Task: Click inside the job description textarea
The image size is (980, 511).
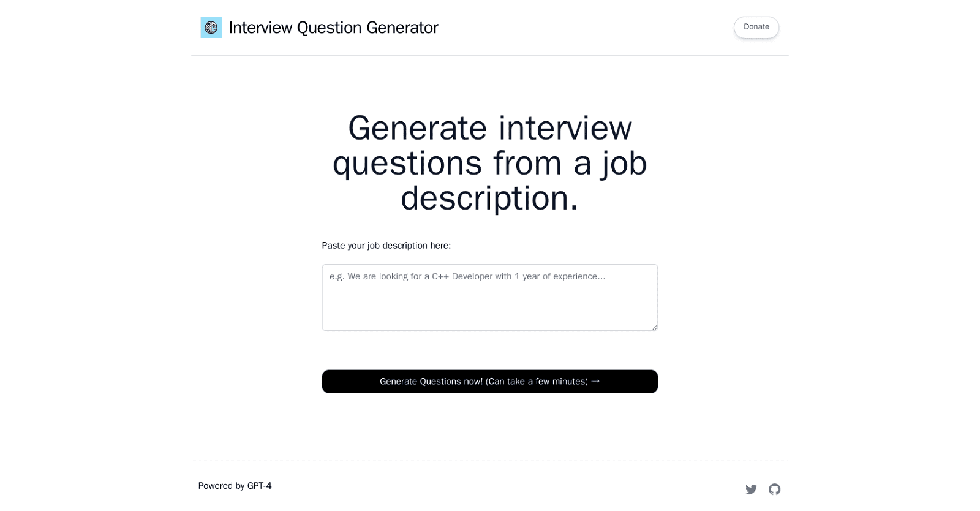Action: click(489, 297)
